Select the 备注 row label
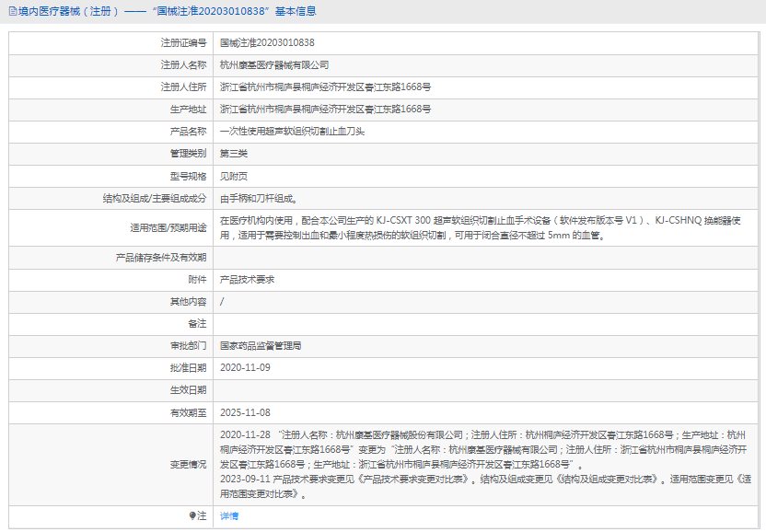This screenshot has height=532, width=766. tap(197, 324)
